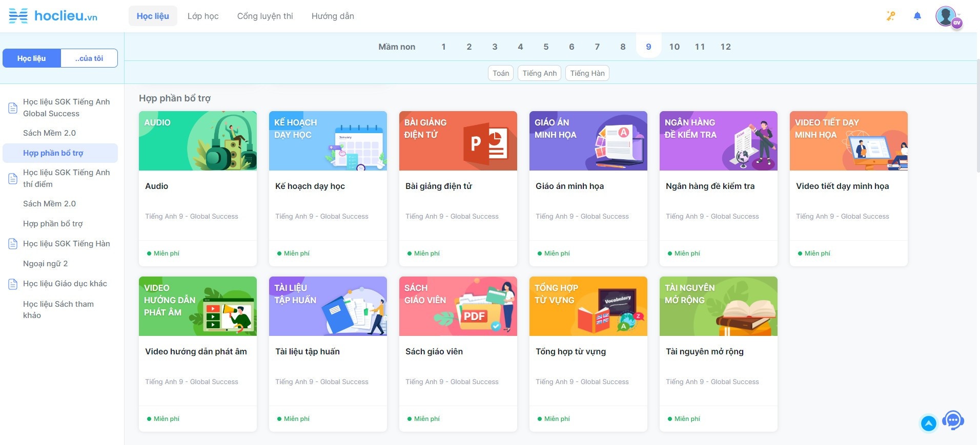
Task: Click document icon beside Học liệu Giáo dục khác
Action: pos(13,284)
